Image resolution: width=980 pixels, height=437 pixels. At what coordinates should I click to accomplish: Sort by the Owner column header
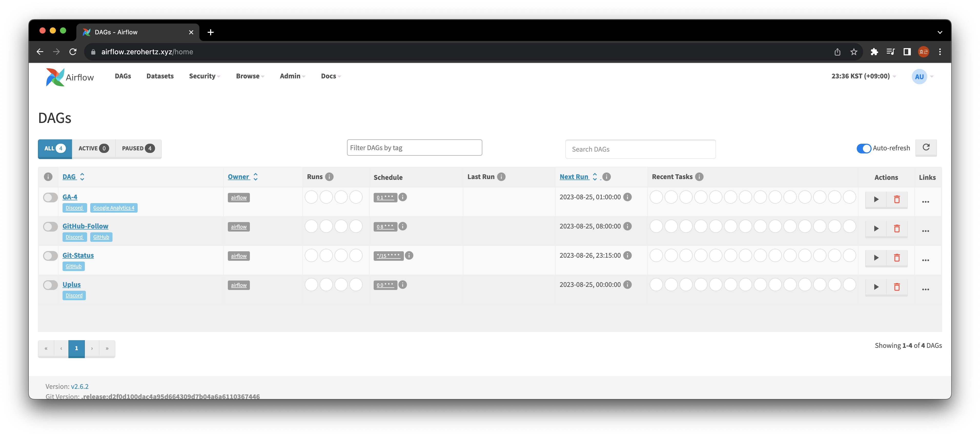pos(243,176)
